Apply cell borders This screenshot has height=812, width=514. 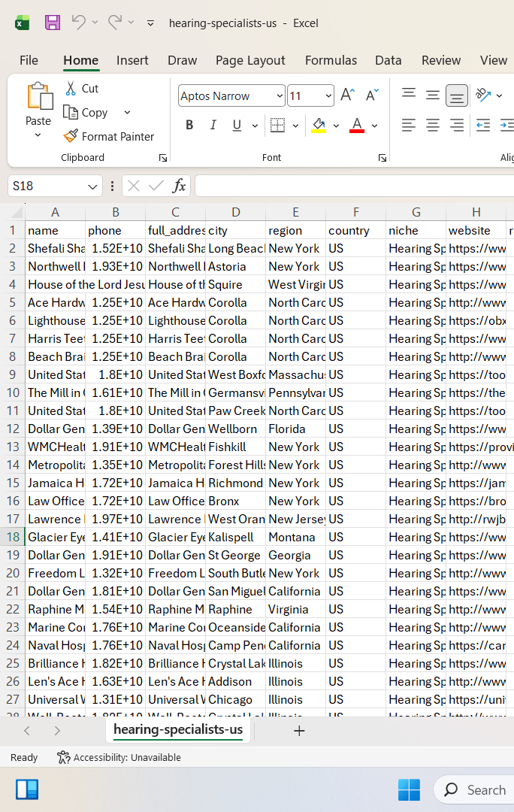(278, 126)
